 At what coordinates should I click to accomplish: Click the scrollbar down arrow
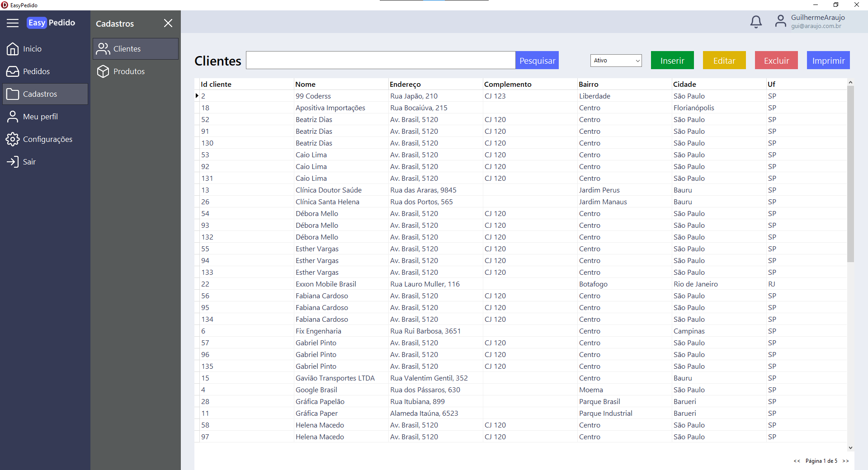click(850, 448)
